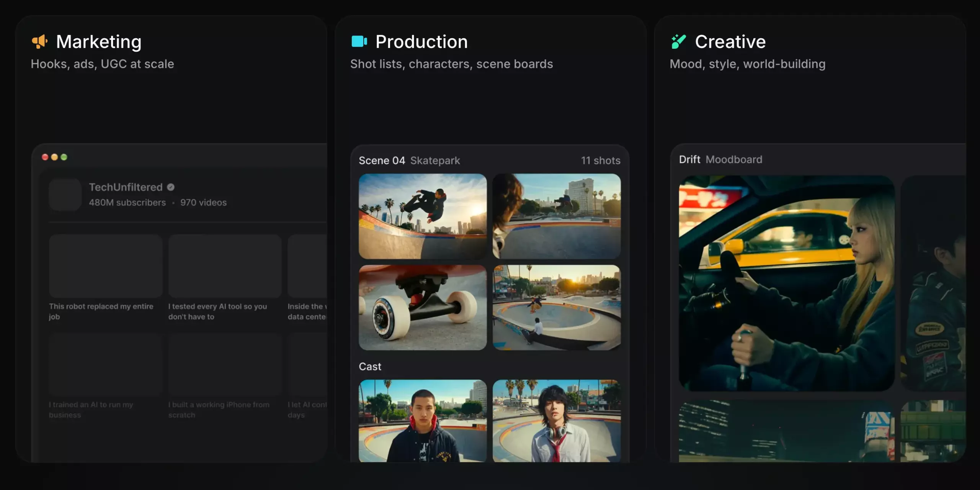
Task: Click 'Shot lists, characters, scene boards' subtitle
Action: click(452, 64)
